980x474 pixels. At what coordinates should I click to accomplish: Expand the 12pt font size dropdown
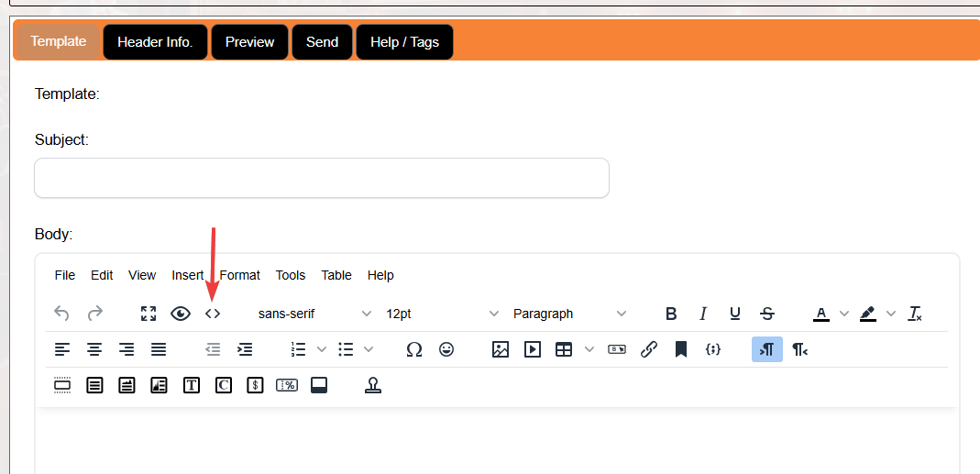442,314
